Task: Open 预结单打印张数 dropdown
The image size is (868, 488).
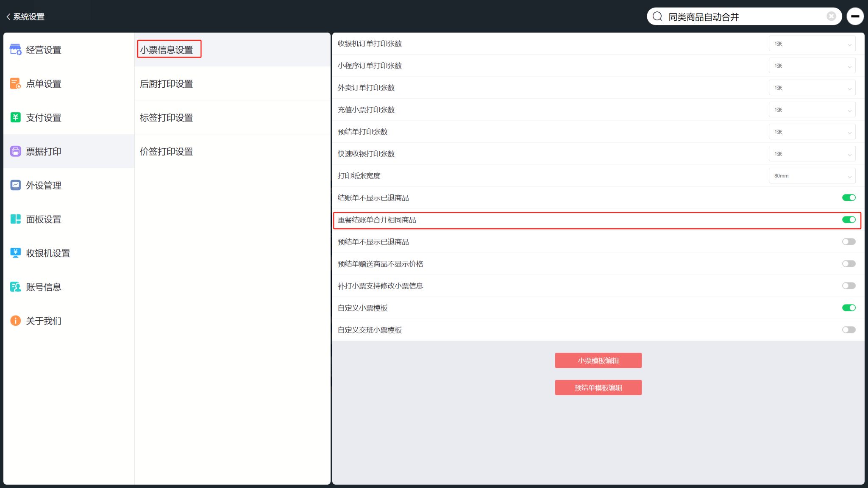Action: (812, 132)
